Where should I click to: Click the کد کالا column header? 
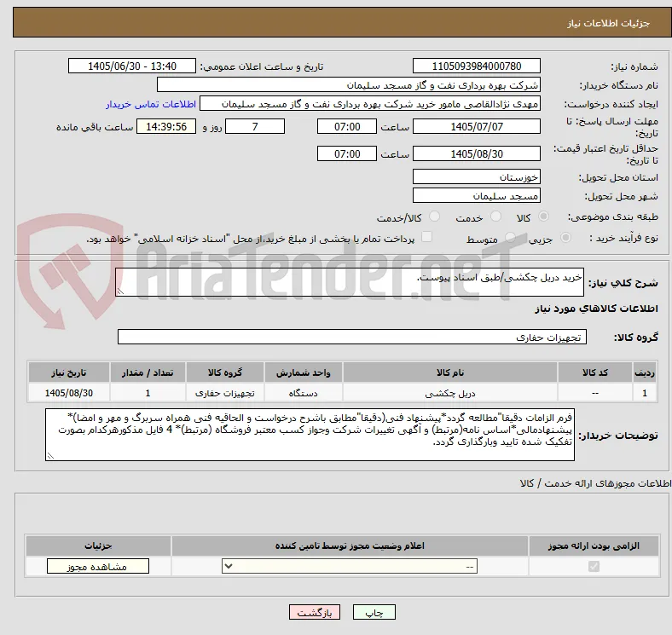point(595,372)
